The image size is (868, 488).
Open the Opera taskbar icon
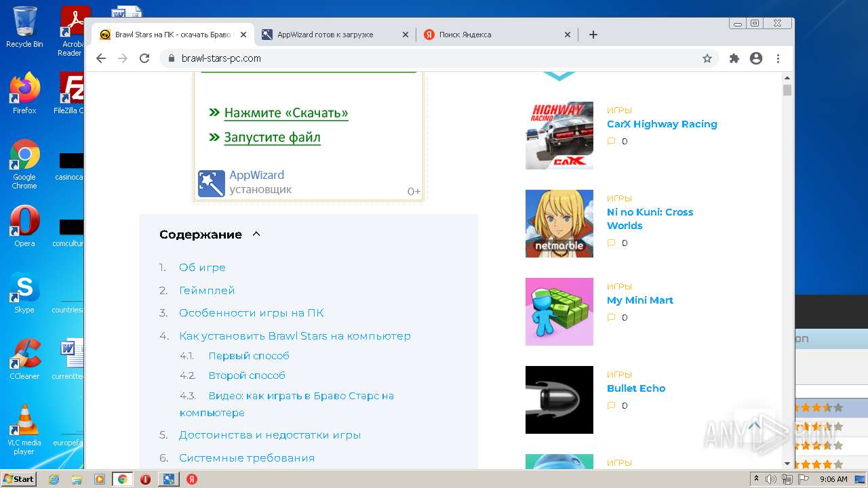click(x=145, y=479)
